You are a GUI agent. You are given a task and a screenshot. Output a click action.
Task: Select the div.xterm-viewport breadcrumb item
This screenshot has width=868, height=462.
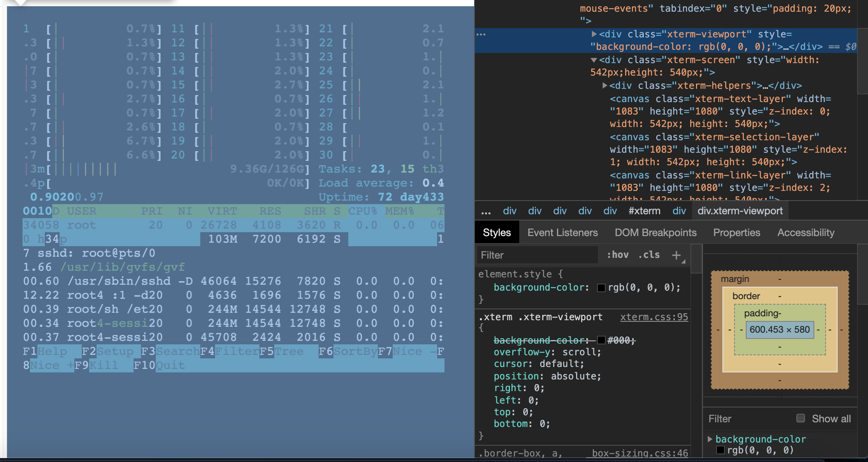tap(740, 211)
